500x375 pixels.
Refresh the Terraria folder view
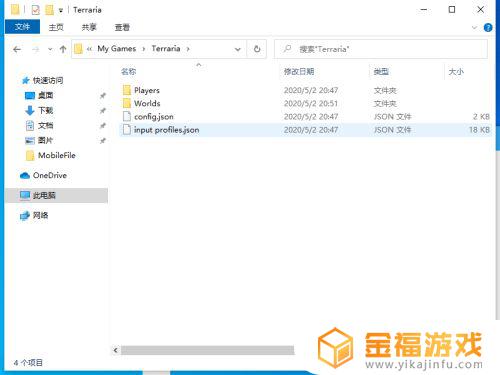257,49
